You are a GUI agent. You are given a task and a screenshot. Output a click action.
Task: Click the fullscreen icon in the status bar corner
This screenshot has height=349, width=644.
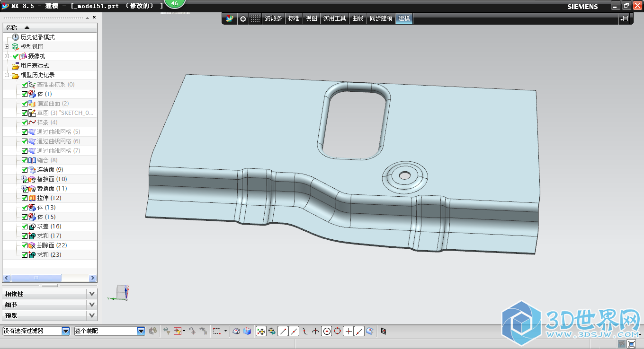tap(632, 344)
